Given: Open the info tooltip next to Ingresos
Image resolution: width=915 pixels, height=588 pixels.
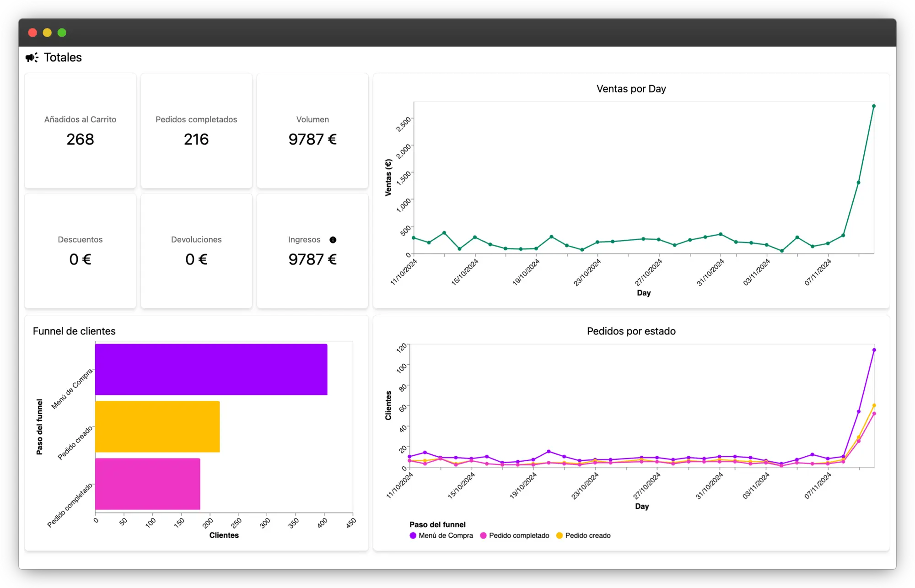Looking at the screenshot, I should click(333, 239).
